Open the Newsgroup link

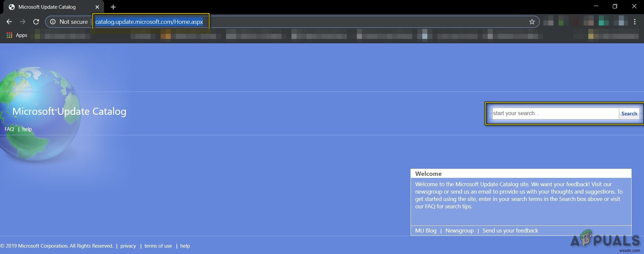[460, 231]
